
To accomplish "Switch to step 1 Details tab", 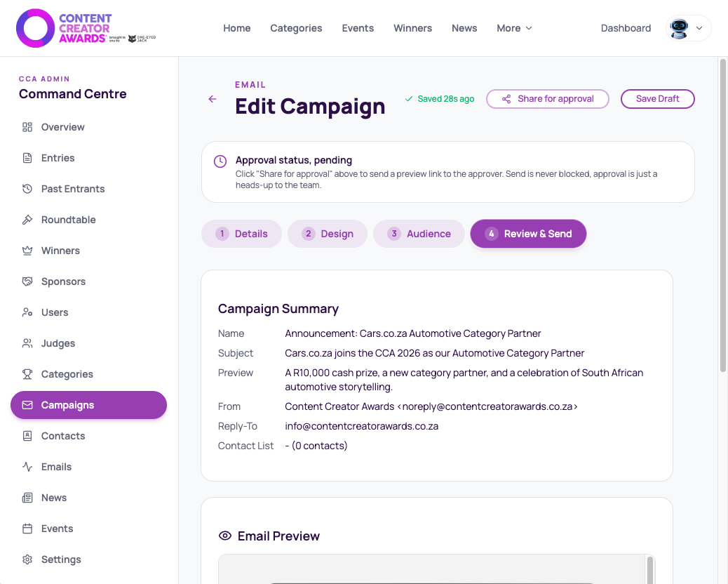I will (241, 234).
